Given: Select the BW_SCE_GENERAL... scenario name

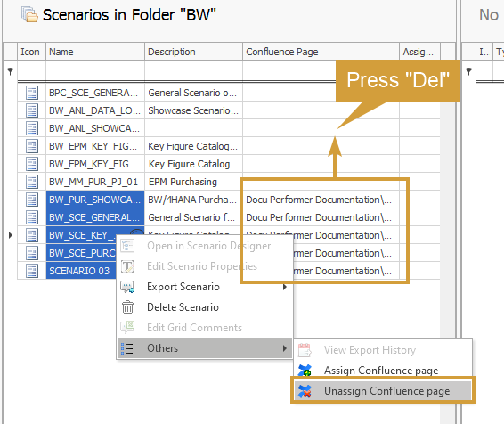Looking at the screenshot, I should [x=95, y=217].
